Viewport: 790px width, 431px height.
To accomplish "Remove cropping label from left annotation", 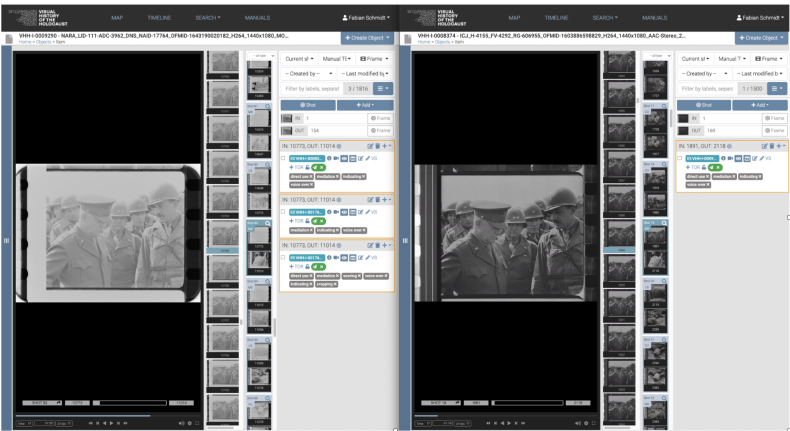I will tap(336, 284).
